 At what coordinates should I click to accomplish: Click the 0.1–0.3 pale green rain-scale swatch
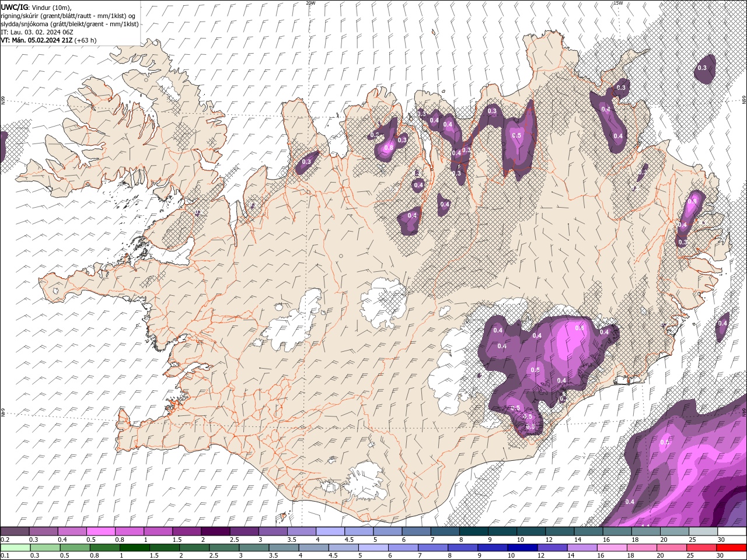coord(15,548)
